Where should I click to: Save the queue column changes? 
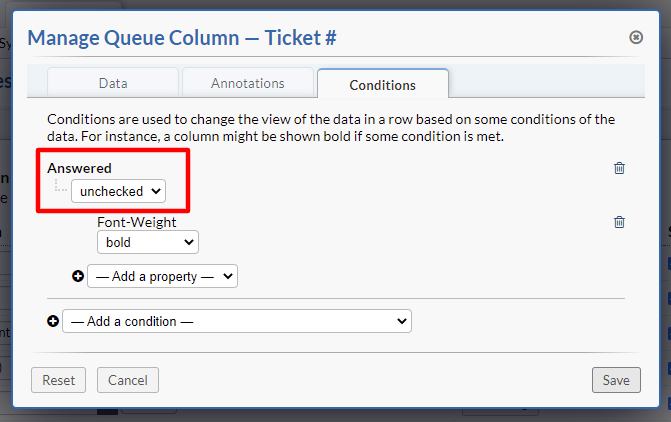pyautogui.click(x=616, y=380)
